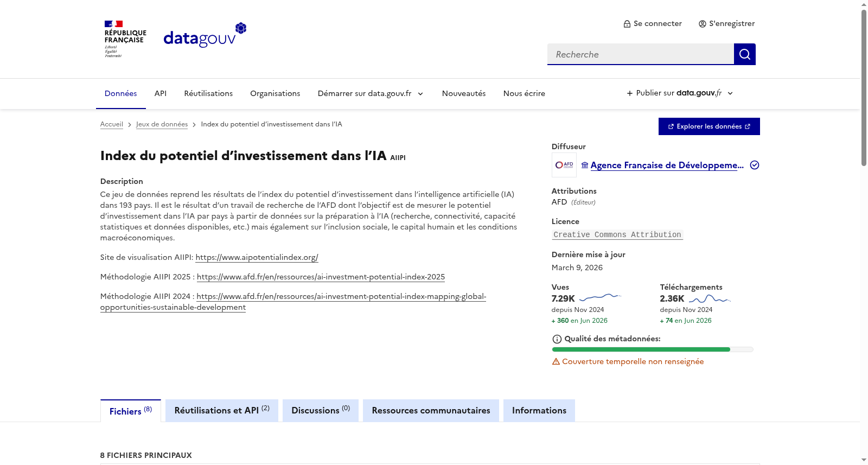This screenshot has height=465, width=868.
Task: Click the scrollbar down arrow
Action: 864,460
